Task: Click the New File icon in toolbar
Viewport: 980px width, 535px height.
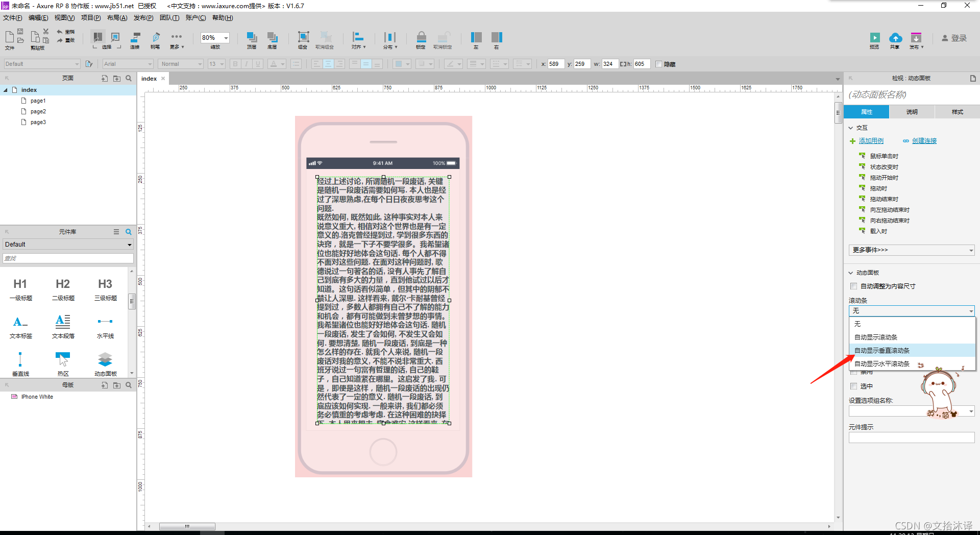Action: 9,36
